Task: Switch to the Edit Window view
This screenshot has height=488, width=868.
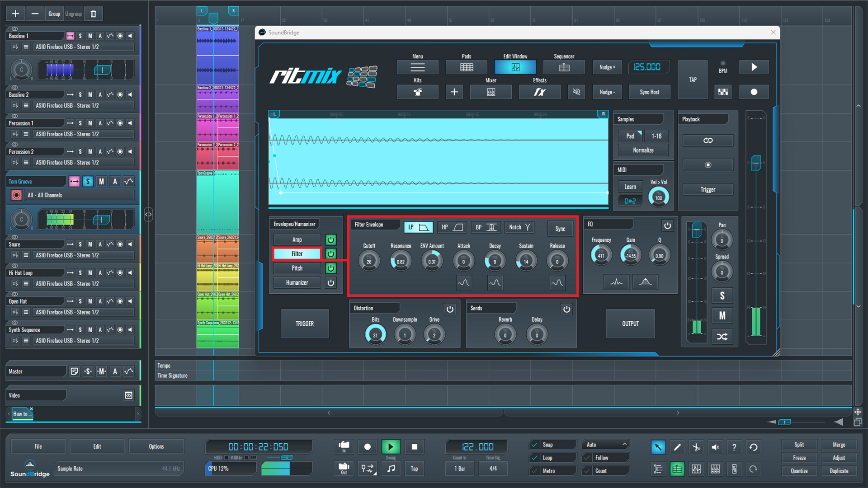Action: (x=515, y=67)
